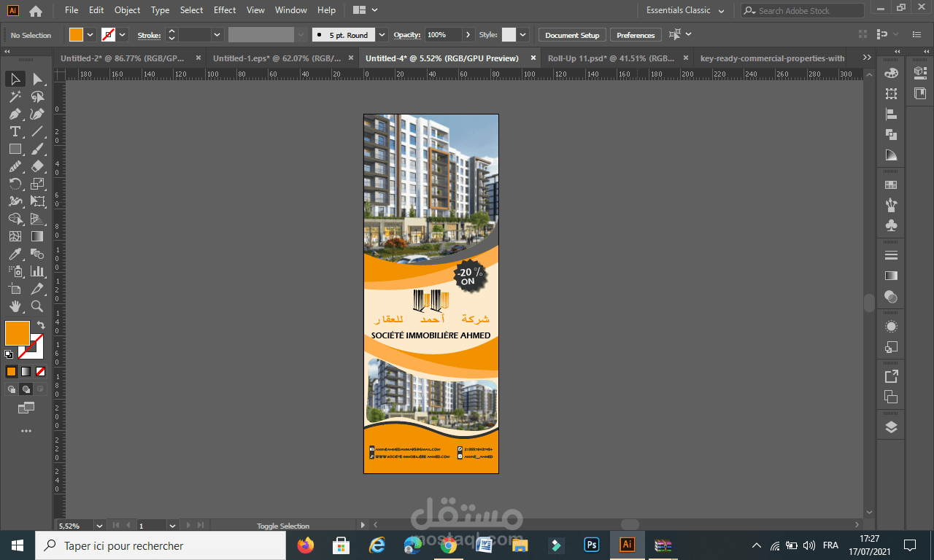Select the Eyedropper tool
This screenshot has height=560, width=934.
pyautogui.click(x=15, y=254)
